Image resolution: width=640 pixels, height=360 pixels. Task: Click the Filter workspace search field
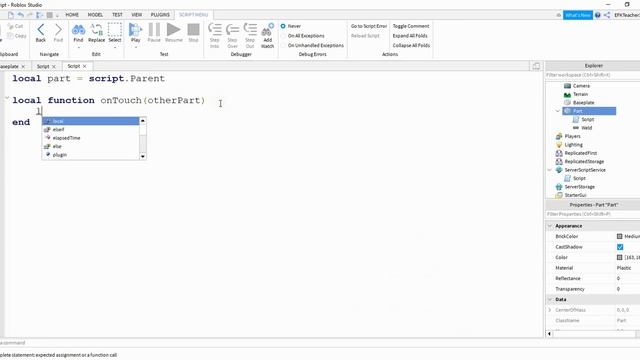(x=592, y=75)
